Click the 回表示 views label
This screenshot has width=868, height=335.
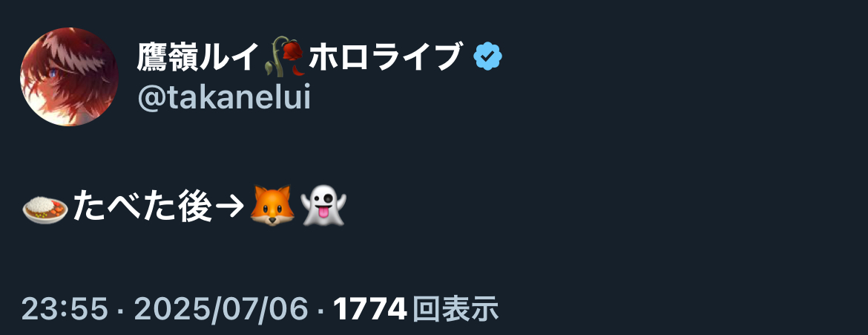[456, 310]
